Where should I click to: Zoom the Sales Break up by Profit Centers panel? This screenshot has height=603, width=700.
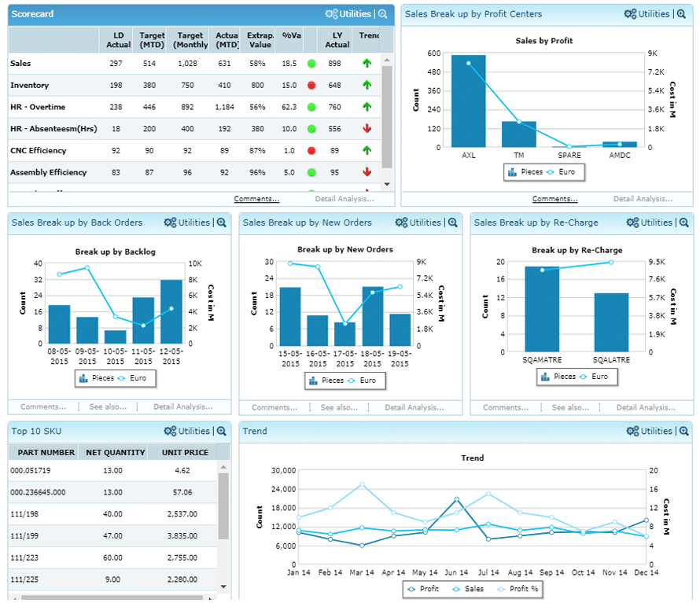point(681,14)
